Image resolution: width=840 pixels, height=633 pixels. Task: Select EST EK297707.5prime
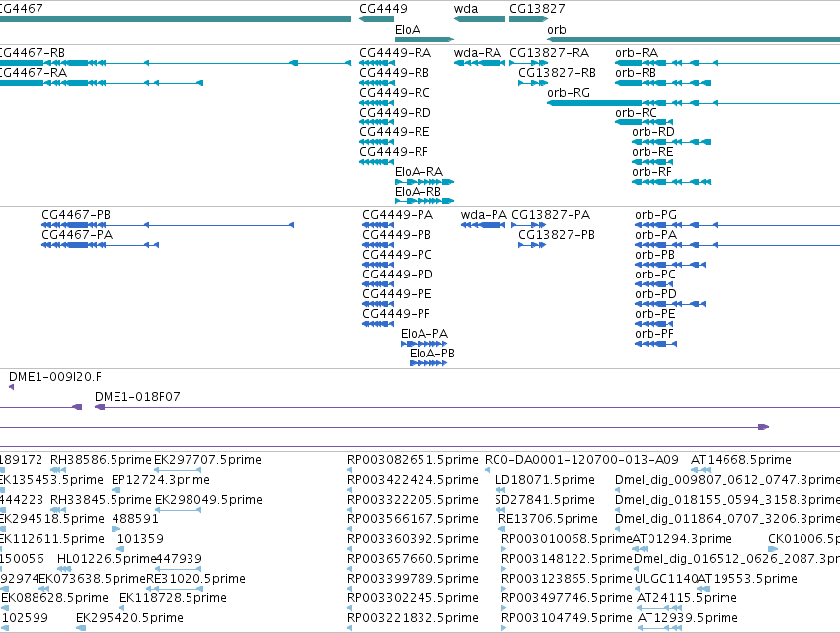[x=178, y=470]
